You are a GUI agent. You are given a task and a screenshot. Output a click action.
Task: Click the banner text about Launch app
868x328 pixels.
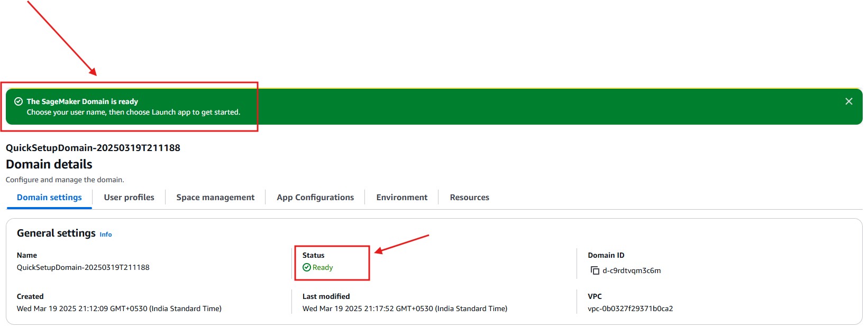[133, 113]
